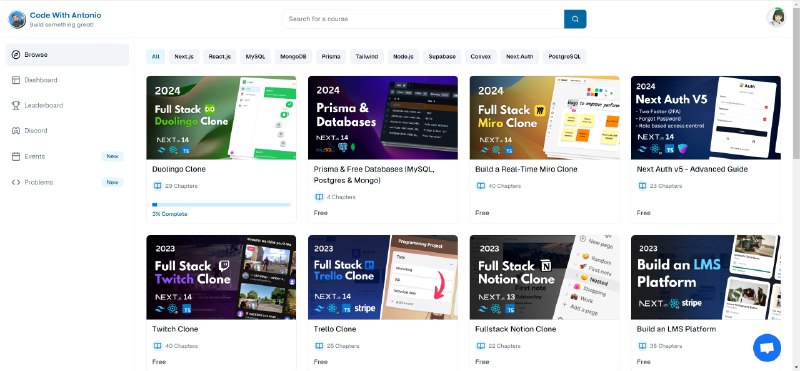Image resolution: width=800 pixels, height=371 pixels.
Task: Click the New badge beside Problems
Action: [x=112, y=182]
